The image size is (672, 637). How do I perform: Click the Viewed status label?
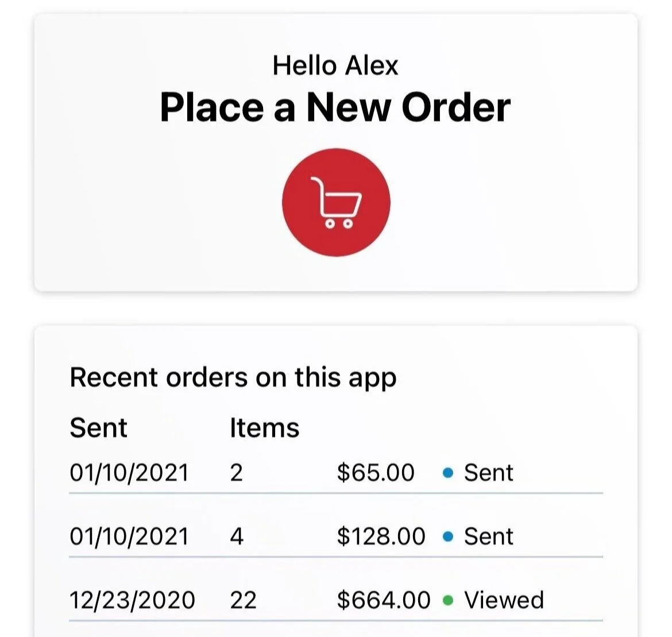(504, 600)
